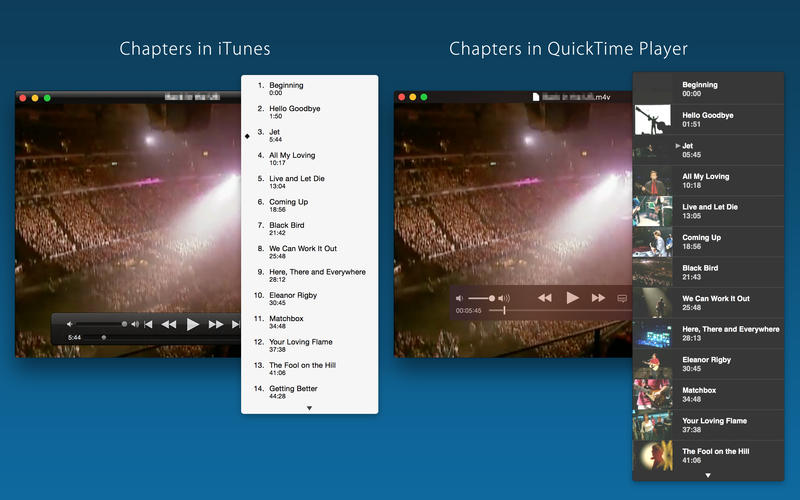This screenshot has width=800, height=500.
Task: Click fast forward in iTunes controls
Action: point(216,324)
